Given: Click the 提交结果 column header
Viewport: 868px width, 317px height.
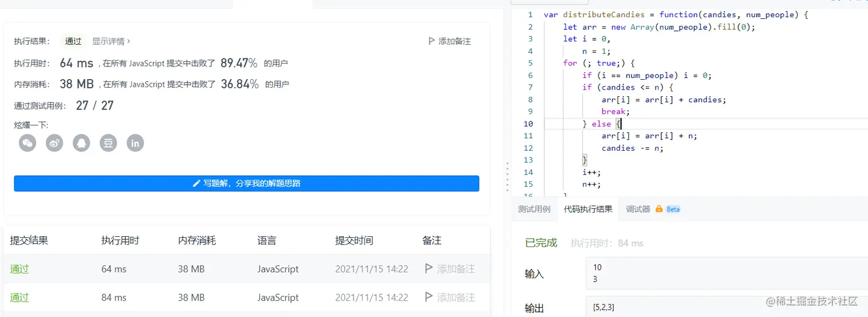Looking at the screenshot, I should click(x=29, y=241).
